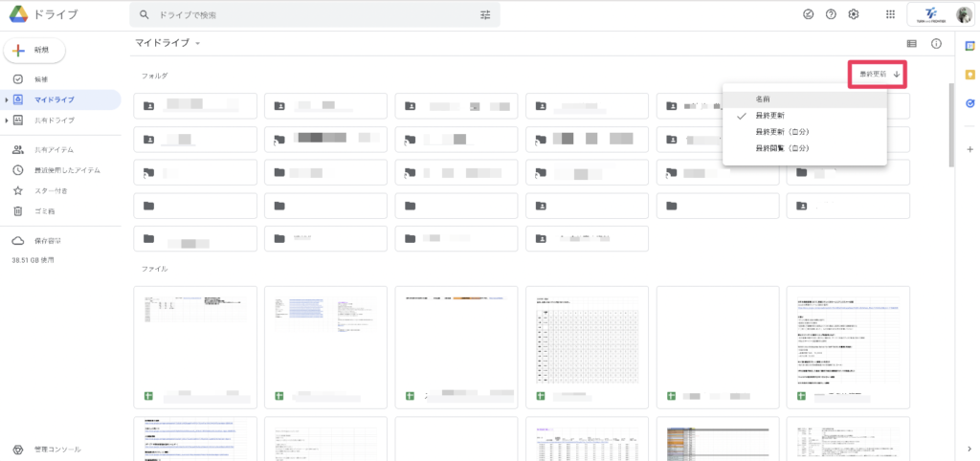
Task: Switch to list layout view icon
Action: 912,44
